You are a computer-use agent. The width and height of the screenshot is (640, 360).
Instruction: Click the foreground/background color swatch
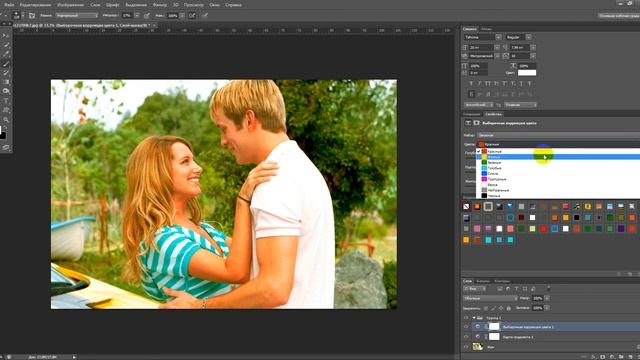click(2, 135)
